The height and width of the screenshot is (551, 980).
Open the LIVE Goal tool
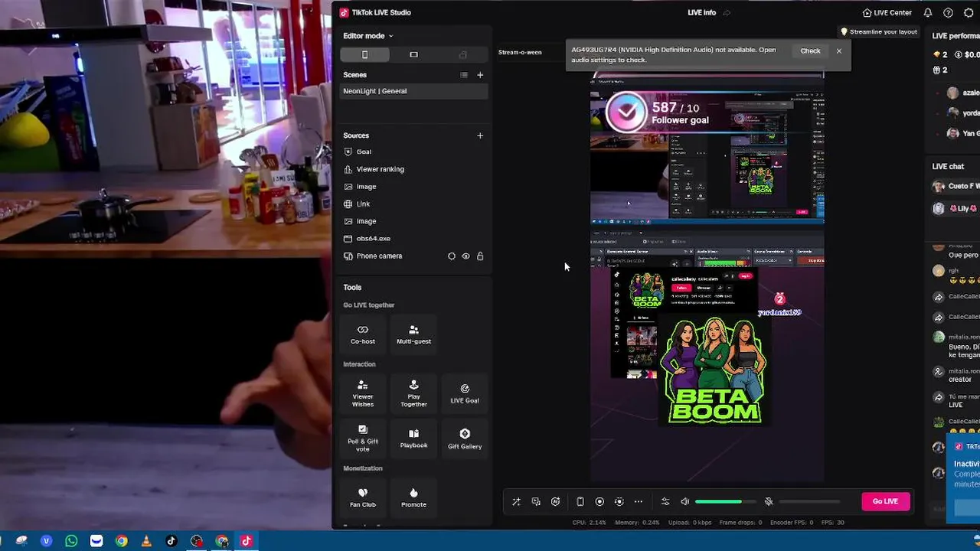click(x=465, y=393)
